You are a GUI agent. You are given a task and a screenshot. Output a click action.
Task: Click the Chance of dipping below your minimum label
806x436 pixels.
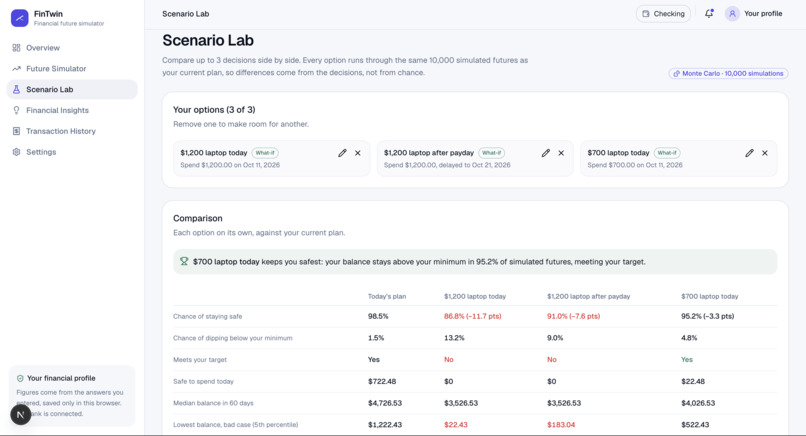pos(232,338)
